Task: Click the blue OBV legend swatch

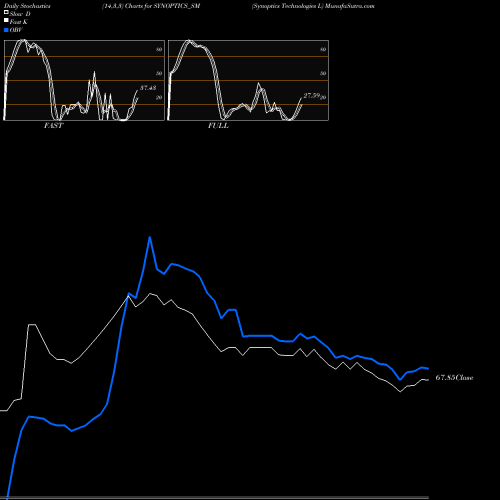Action: coord(6,30)
